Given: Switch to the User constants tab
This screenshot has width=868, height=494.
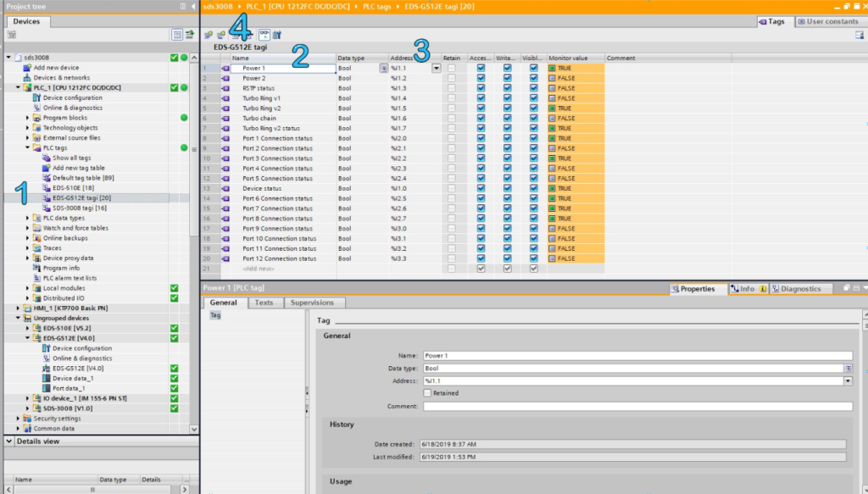Looking at the screenshot, I should tap(827, 21).
